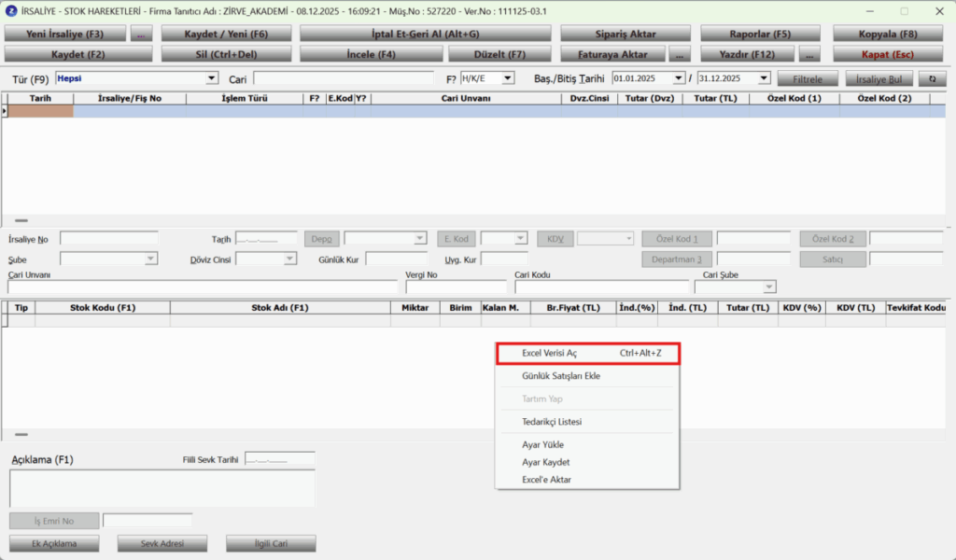The height and width of the screenshot is (560, 956).
Task: Choose Tedarikçi Listesi menu entry
Action: pyautogui.click(x=588, y=422)
